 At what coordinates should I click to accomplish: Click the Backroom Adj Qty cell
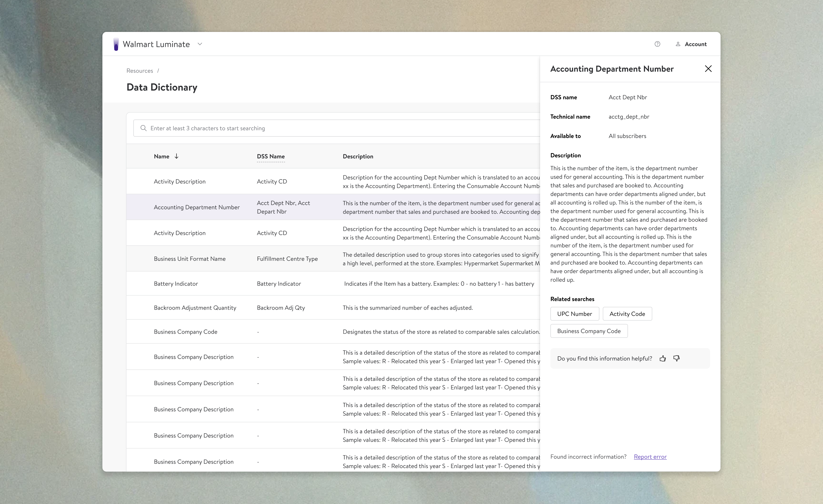tap(281, 307)
